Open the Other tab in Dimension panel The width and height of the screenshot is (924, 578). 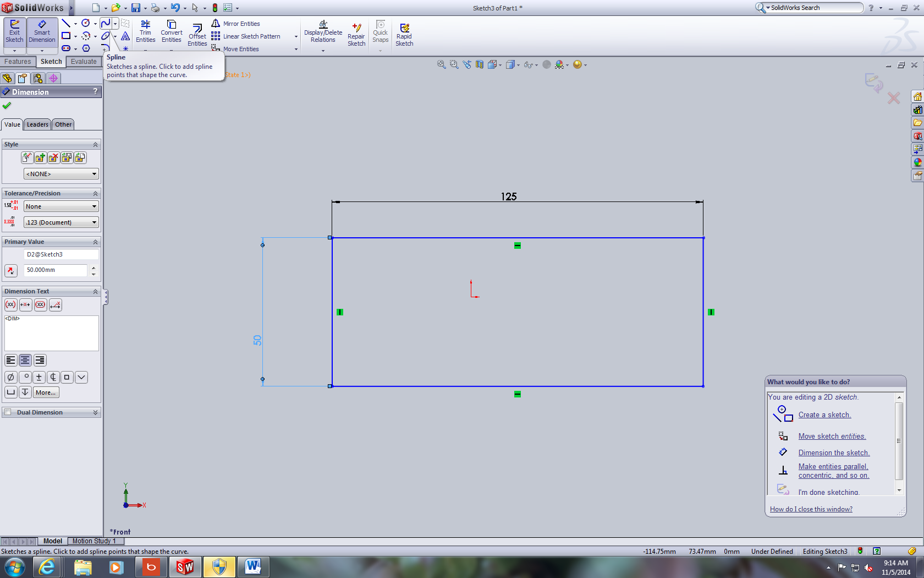coord(63,124)
